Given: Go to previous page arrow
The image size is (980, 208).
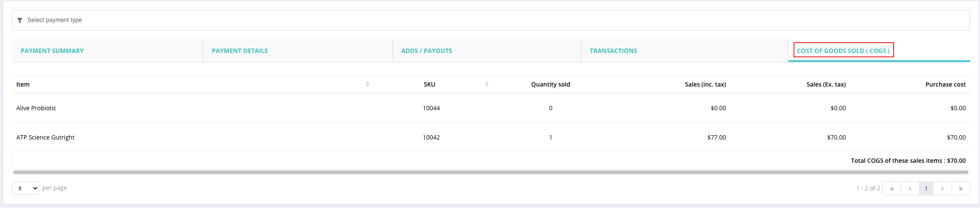Looking at the screenshot, I should [x=910, y=189].
